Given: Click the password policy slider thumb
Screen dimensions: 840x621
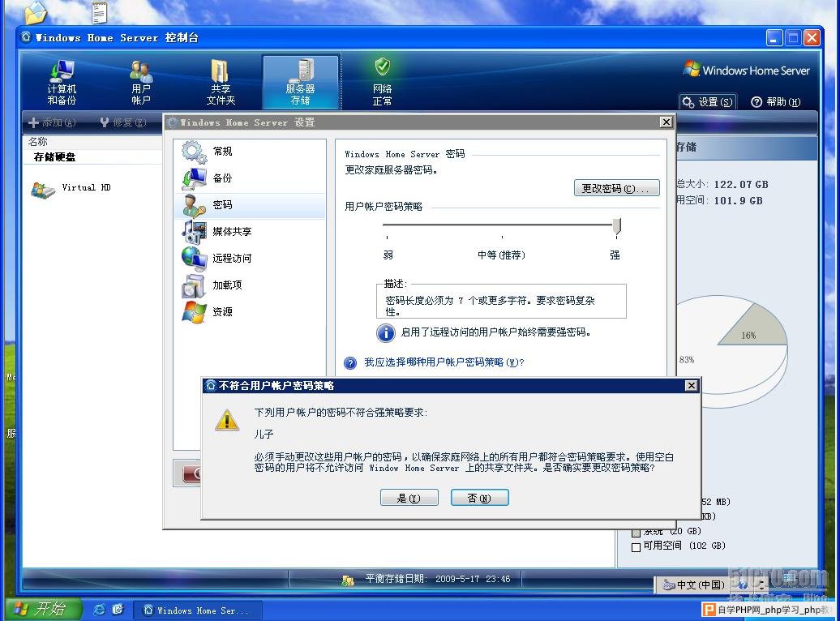Looking at the screenshot, I should click(x=617, y=227).
